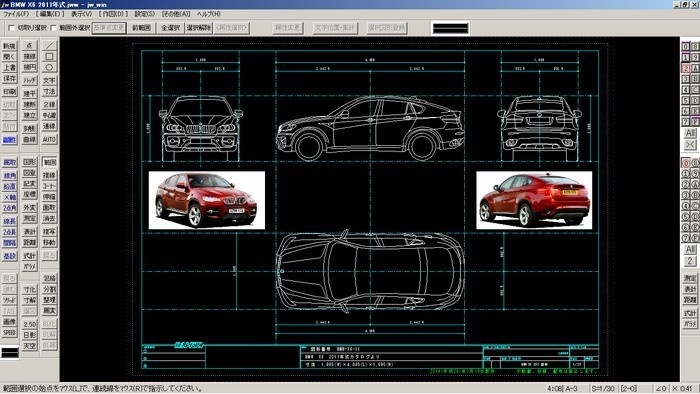
Task: Select the 移動 move tool
Action: [x=49, y=242]
